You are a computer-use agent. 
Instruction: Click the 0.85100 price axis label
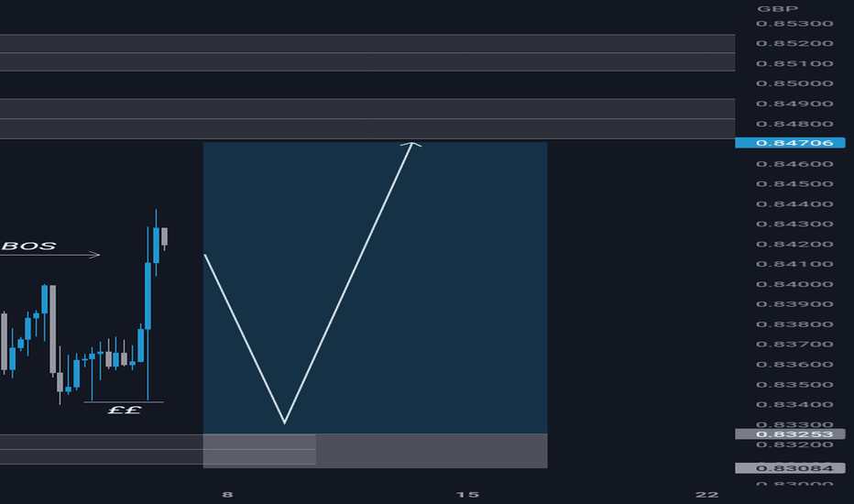[794, 64]
